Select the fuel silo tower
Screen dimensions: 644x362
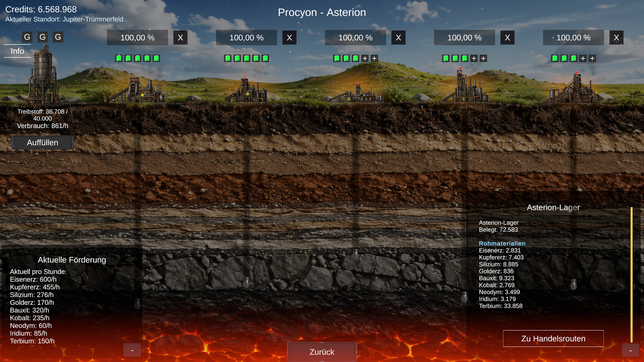click(44, 75)
